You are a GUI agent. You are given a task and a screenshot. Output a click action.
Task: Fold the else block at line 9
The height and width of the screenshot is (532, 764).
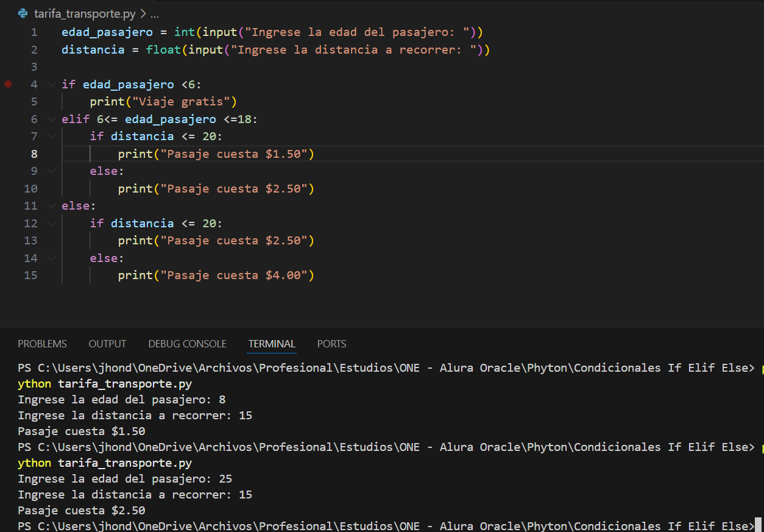point(51,171)
